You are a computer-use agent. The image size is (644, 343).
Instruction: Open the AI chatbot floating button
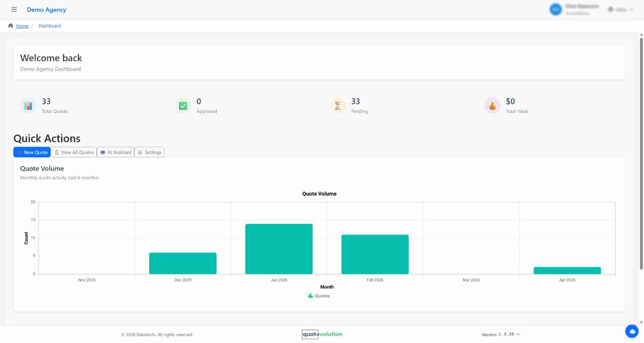pos(632,331)
